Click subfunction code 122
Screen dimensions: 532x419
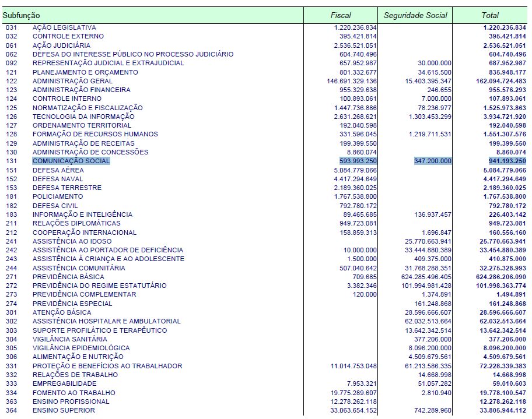click(x=11, y=81)
